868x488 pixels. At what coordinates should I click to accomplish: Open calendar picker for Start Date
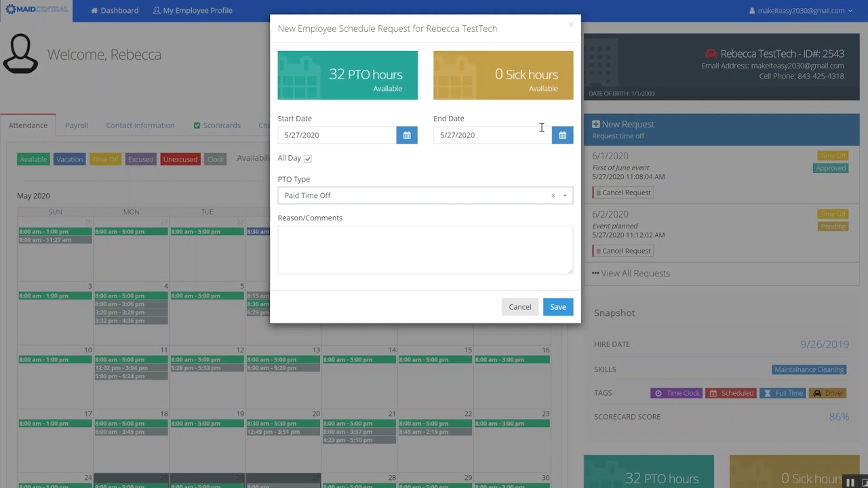407,135
